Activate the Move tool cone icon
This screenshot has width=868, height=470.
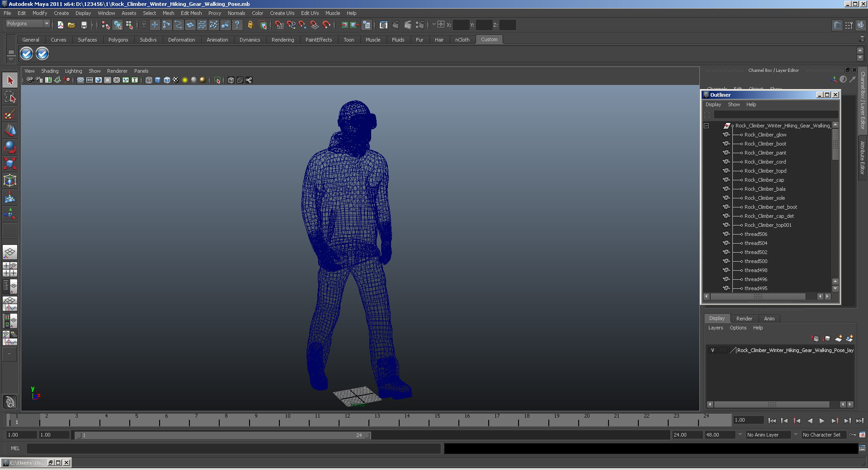pyautogui.click(x=10, y=131)
